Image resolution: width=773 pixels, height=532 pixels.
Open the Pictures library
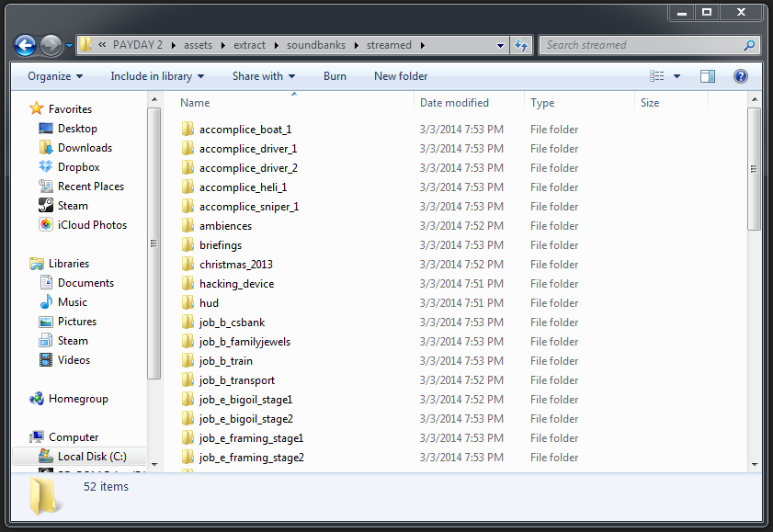click(x=77, y=322)
